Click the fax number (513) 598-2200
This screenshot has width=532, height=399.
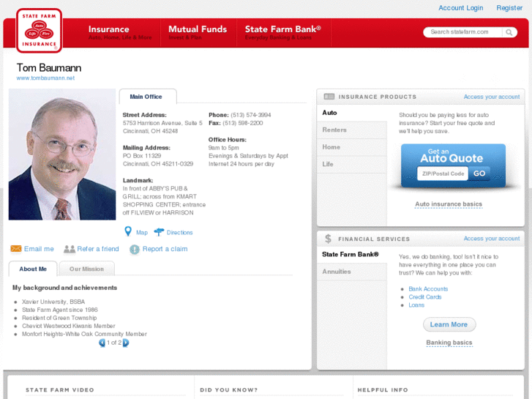[x=243, y=123]
